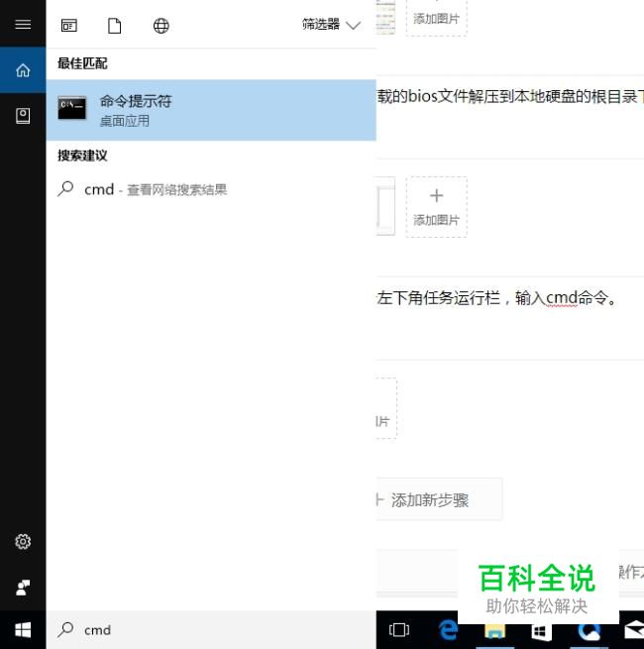
Task: Filter results by Apps icon
Action: coord(69,26)
